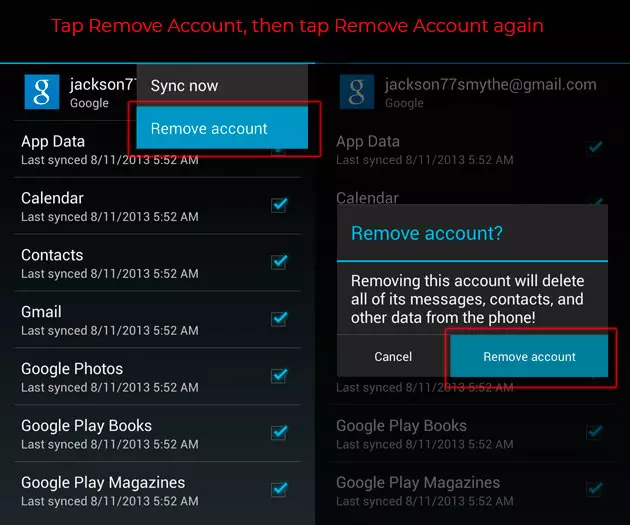Tap Google Play Magazines label in left panel
630x525 pixels.
point(103,483)
